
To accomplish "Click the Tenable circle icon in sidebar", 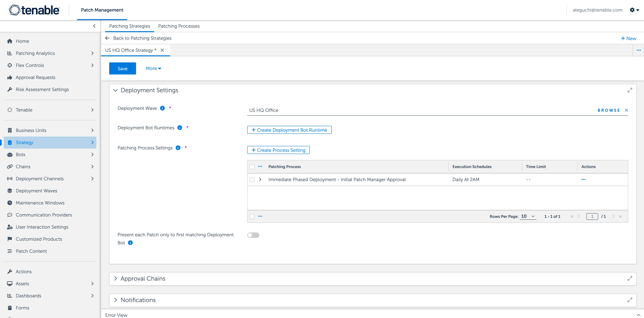I will 10,110.
